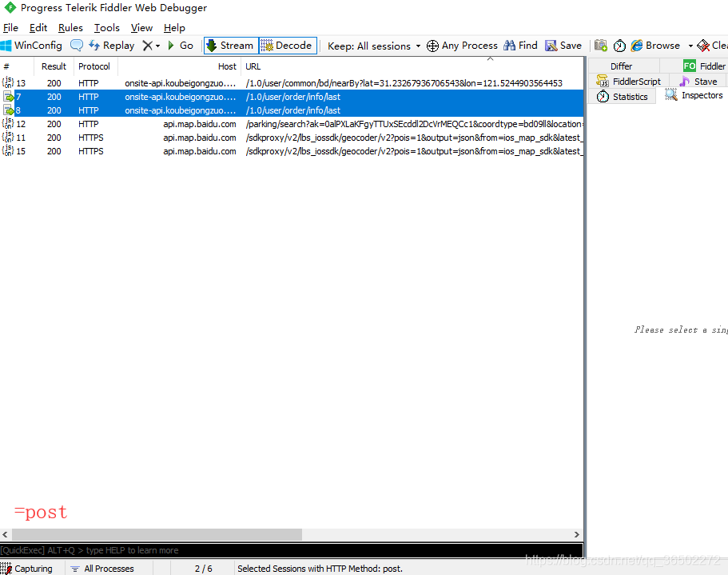
Task: Select session 13 nearBy request row
Action: click(292, 83)
